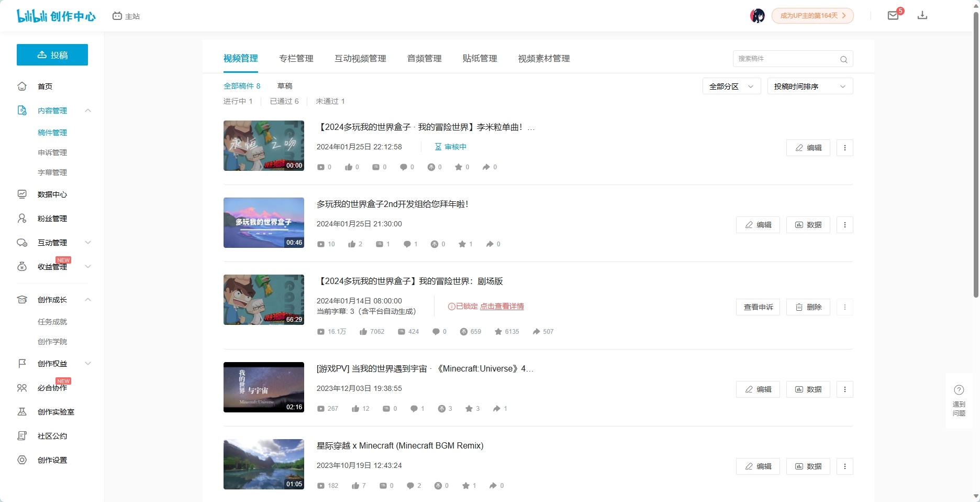Switch to the 视频管理 tab
Image resolution: width=980 pixels, height=502 pixels.
click(241, 59)
